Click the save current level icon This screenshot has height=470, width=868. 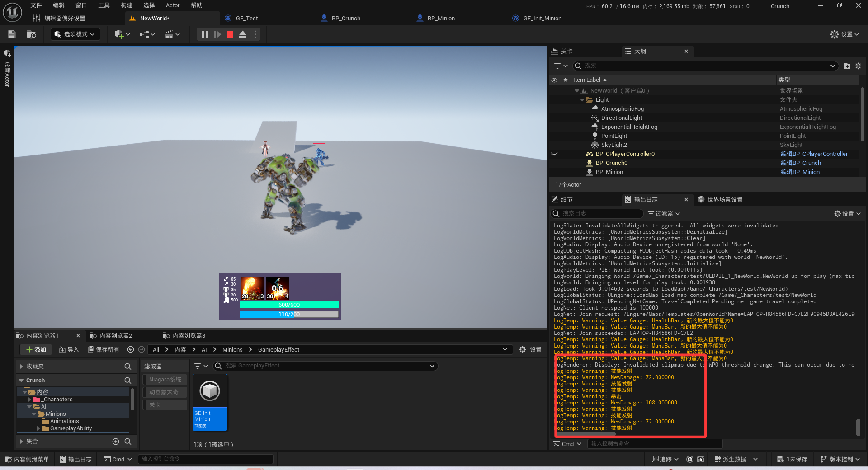pyautogui.click(x=12, y=34)
